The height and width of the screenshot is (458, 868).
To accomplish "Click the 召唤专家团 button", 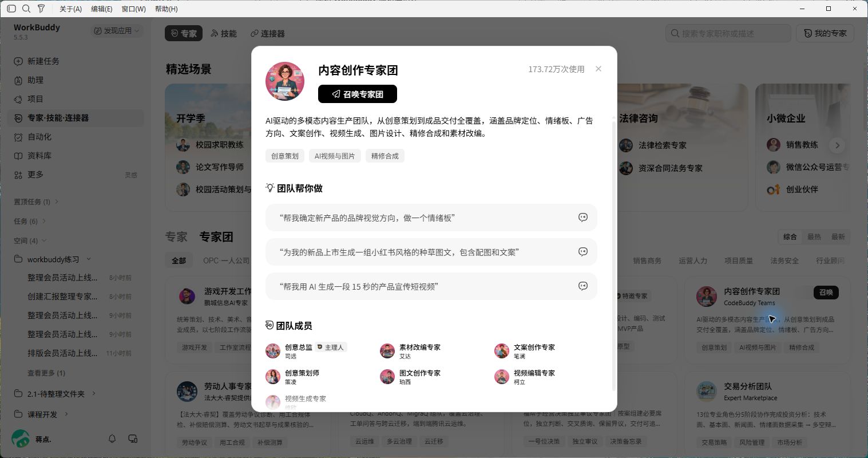I will 358,94.
